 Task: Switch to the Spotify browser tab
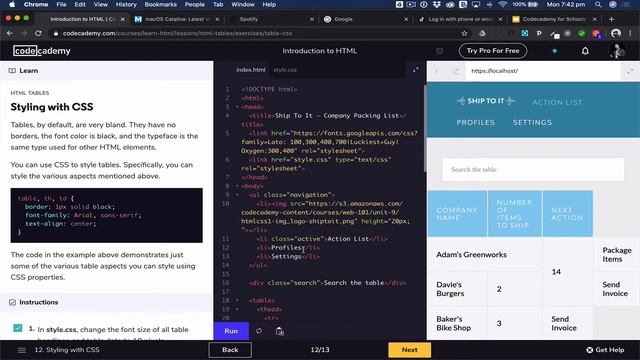271,19
